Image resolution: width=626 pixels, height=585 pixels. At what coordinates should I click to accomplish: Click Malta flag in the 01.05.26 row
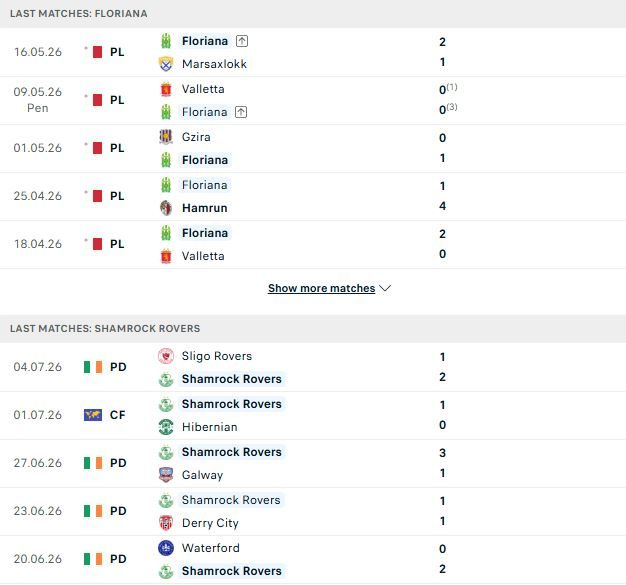click(x=97, y=148)
